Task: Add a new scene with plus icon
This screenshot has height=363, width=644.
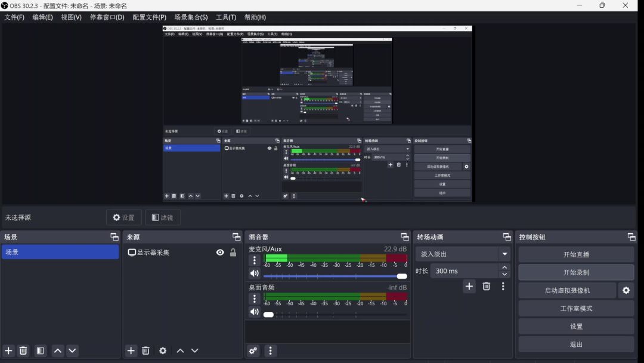Action: pos(8,351)
